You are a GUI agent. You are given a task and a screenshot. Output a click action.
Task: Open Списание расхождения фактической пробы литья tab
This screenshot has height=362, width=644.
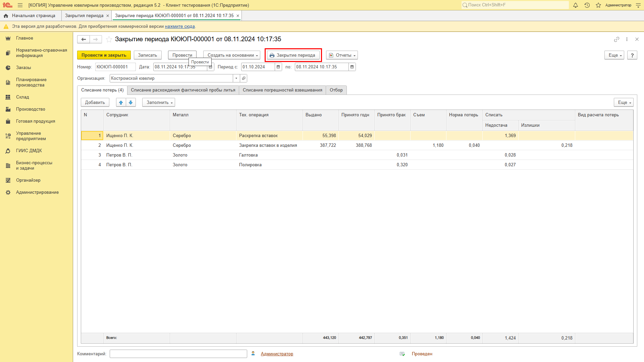coord(183,90)
